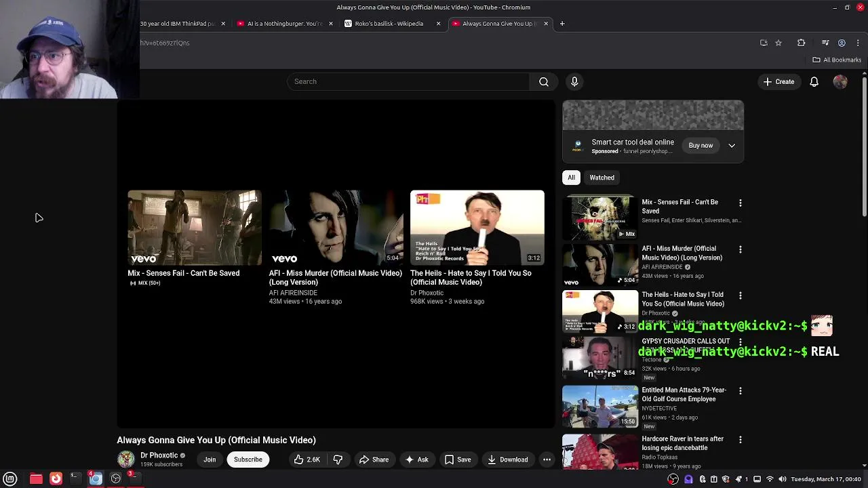
Task: Start voice search with the microphone icon
Action: click(574, 81)
